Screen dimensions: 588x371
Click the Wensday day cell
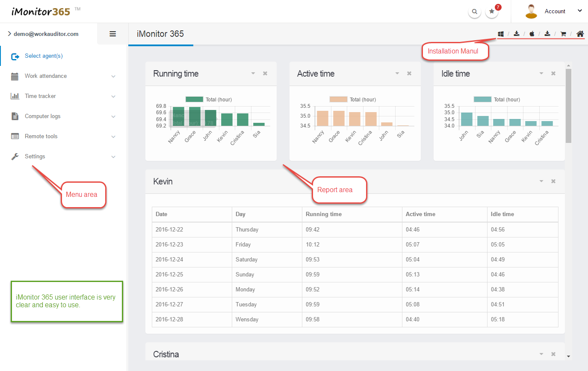267,319
